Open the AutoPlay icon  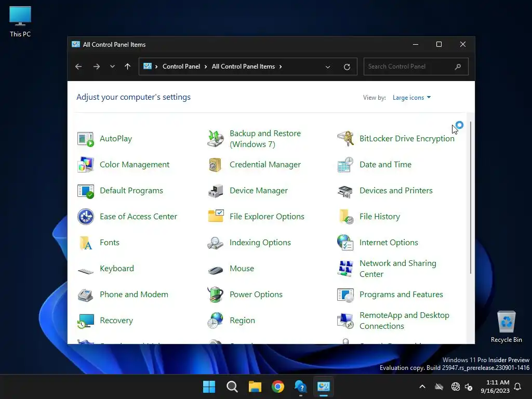pyautogui.click(x=86, y=139)
